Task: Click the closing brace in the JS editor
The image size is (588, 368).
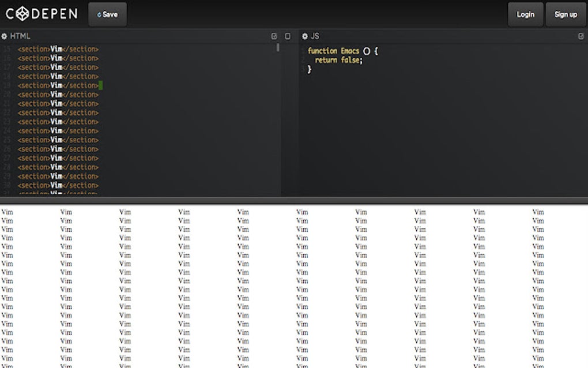Action: coord(310,68)
